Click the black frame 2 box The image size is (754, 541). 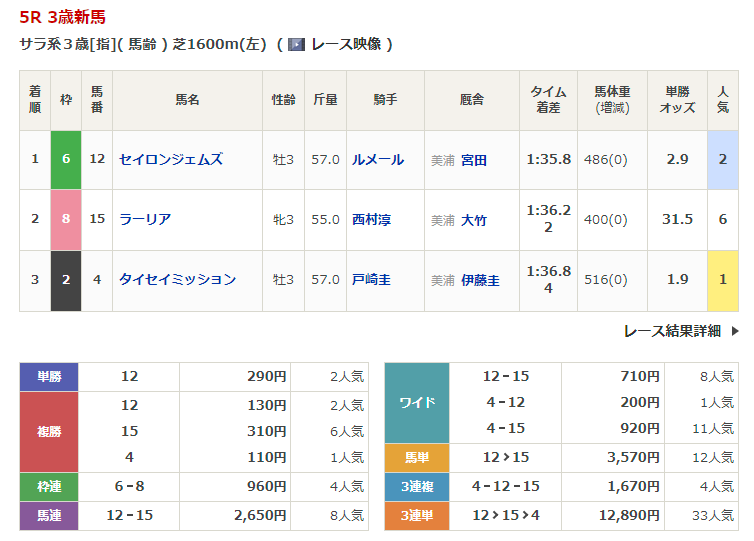point(66,279)
